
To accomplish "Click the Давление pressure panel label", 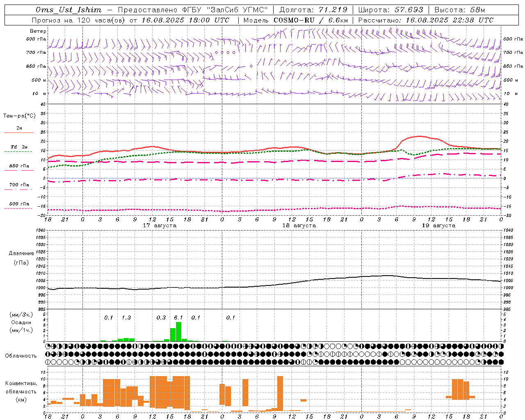I will (21, 253).
